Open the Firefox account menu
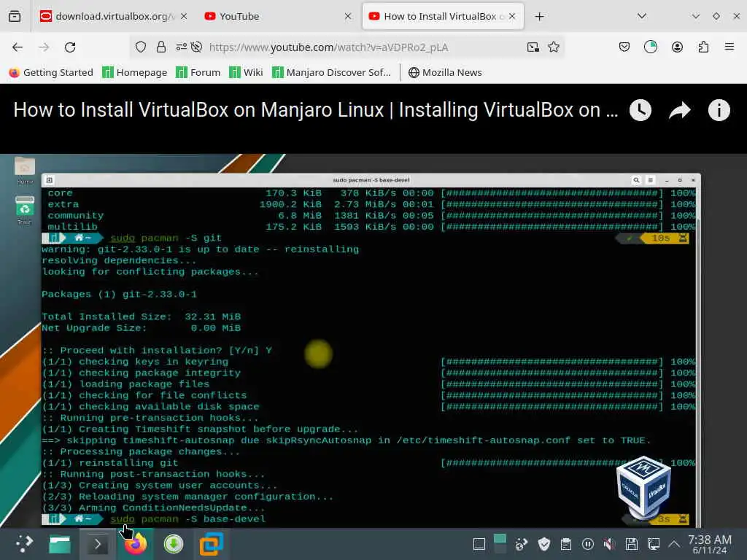The width and height of the screenshot is (747, 560). [x=677, y=47]
